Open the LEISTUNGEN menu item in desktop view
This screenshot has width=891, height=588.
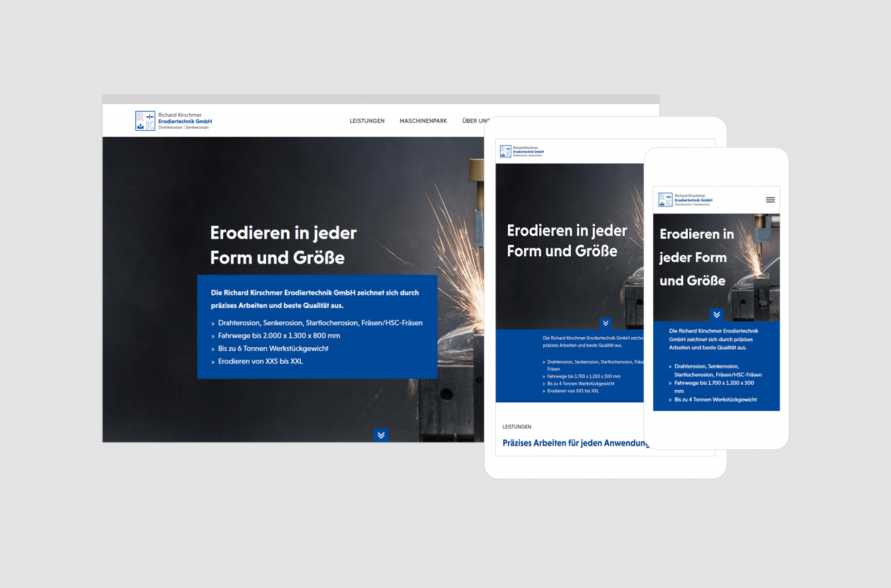coord(367,121)
